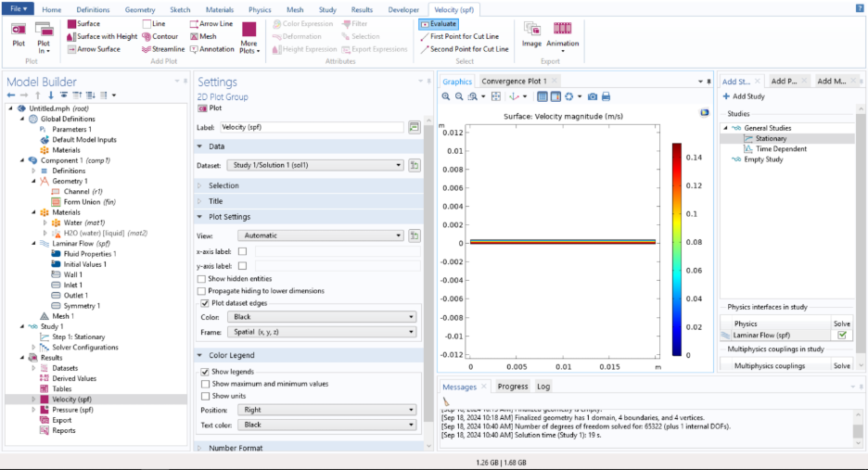Add a Surface plot

coord(83,24)
